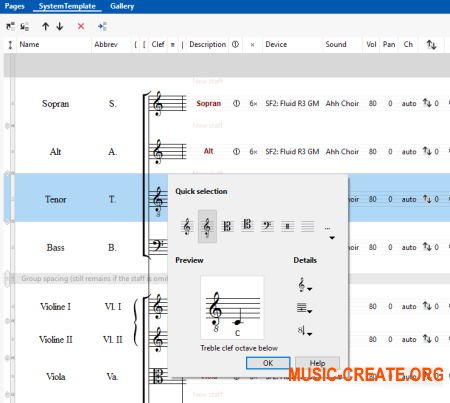Open Help in the clef dialog

tap(317, 363)
